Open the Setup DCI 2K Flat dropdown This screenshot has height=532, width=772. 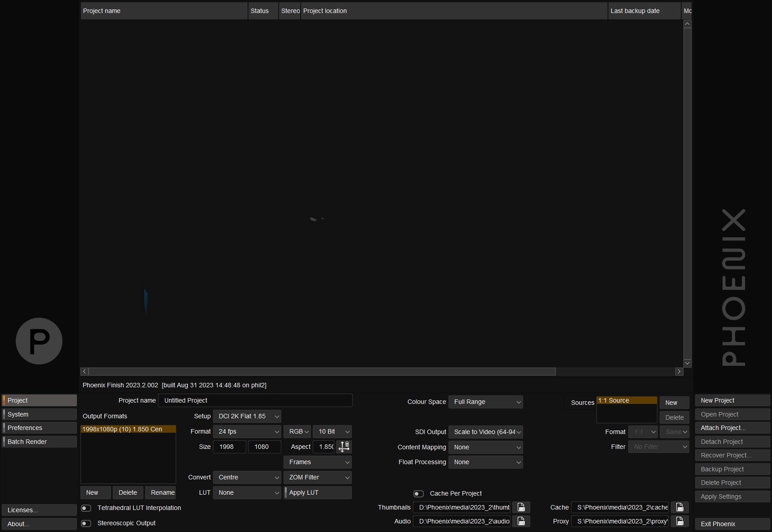pos(247,416)
